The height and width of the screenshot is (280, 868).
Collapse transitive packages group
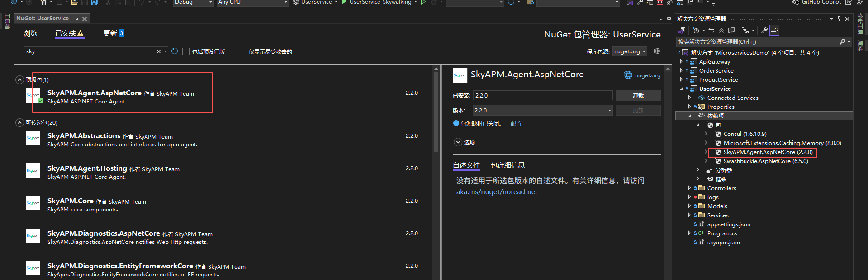point(19,123)
